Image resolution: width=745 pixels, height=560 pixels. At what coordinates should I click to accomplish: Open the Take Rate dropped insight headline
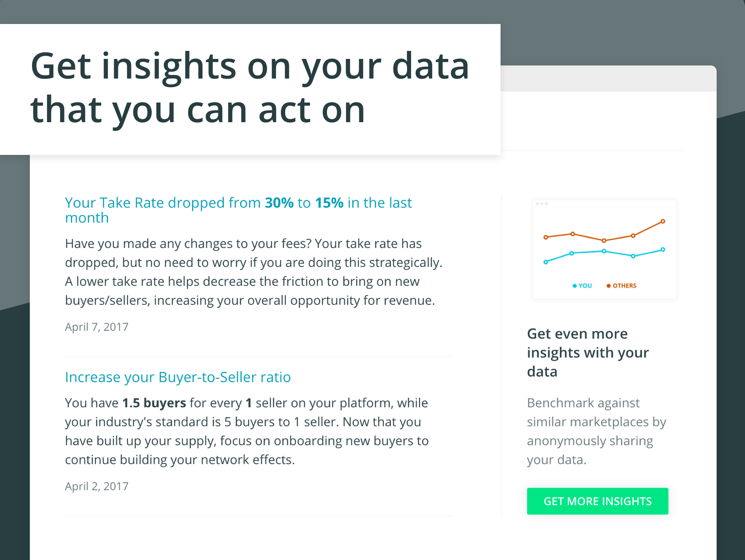pos(238,210)
